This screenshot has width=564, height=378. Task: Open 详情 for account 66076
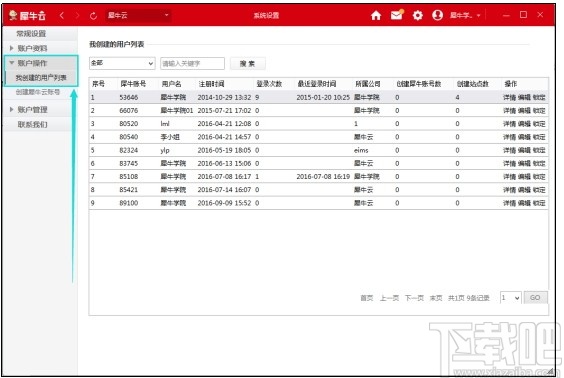coord(509,110)
